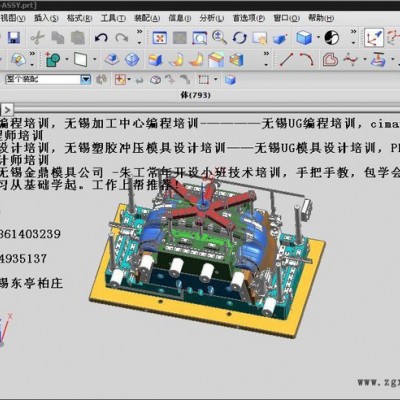Click the through-curves surface icon
Image resolution: width=400 pixels, height=400 pixels.
click(x=378, y=60)
